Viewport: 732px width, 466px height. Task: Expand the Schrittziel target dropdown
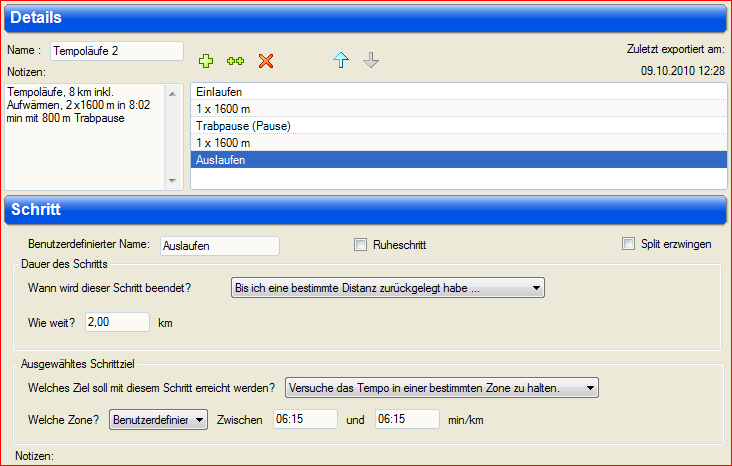441,387
